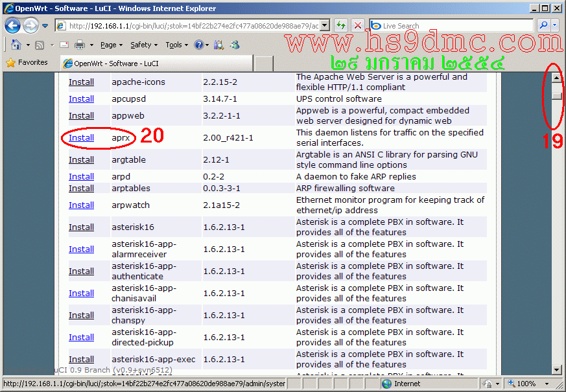Open the search provider dropdown arrow
566x392 pixels.
pos(555,25)
